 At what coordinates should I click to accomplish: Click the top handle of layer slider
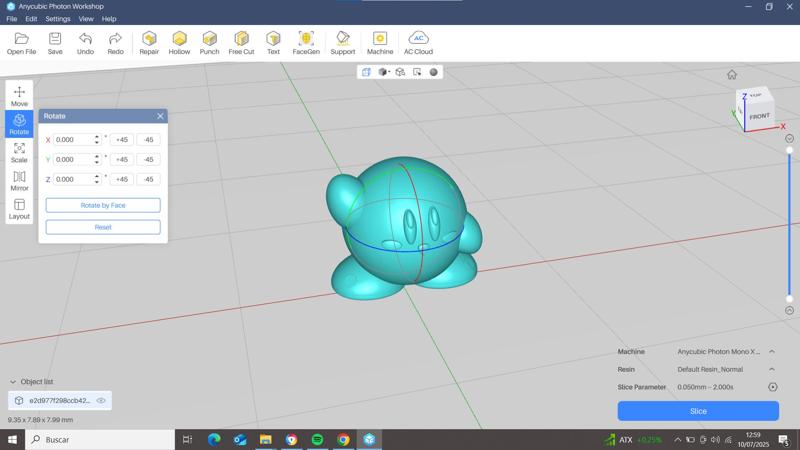789,150
